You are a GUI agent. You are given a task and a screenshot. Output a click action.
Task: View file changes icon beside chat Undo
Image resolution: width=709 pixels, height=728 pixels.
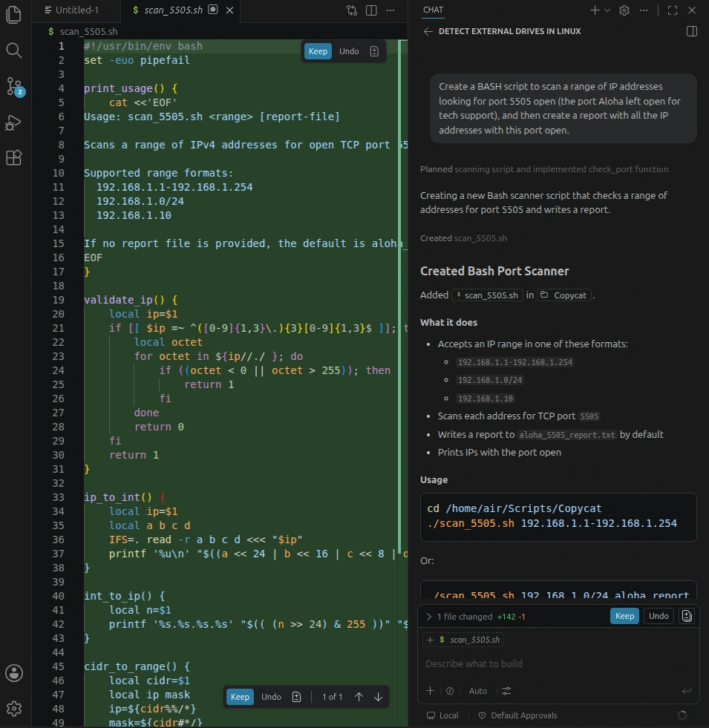[687, 616]
